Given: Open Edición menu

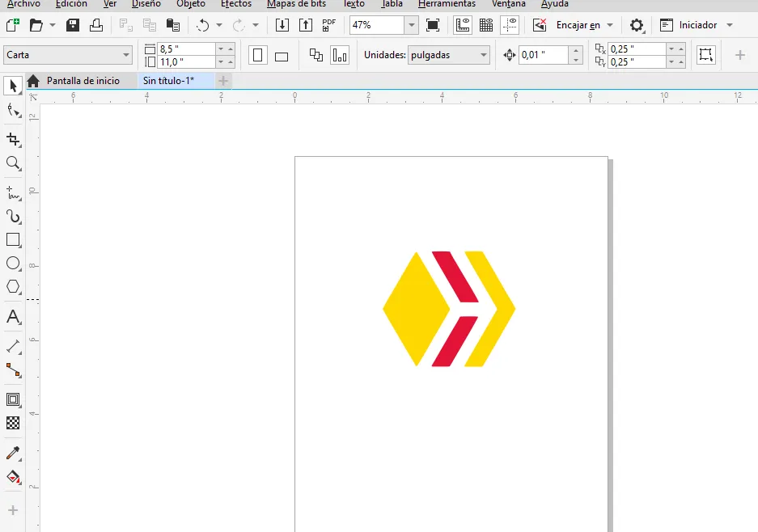Looking at the screenshot, I should point(71,4).
